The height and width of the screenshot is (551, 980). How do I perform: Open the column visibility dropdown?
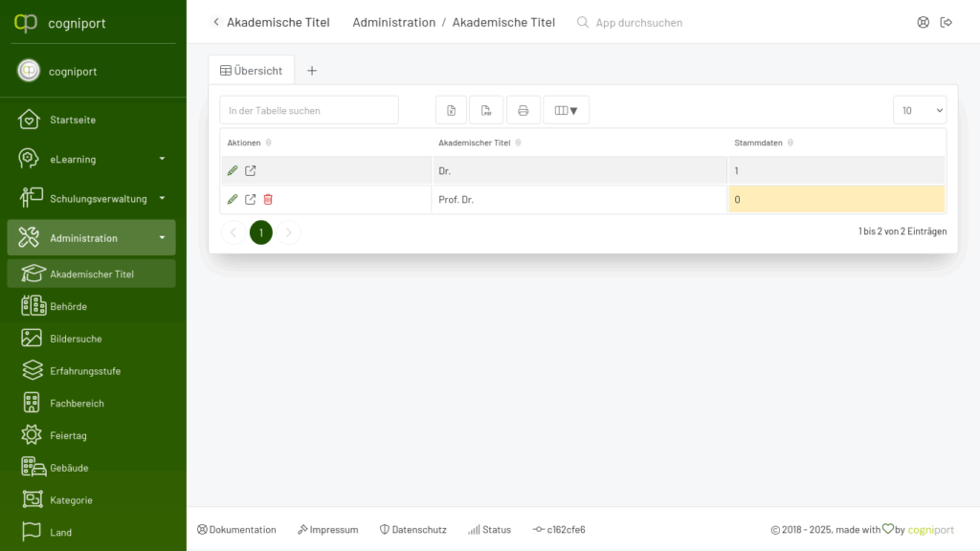pos(566,111)
